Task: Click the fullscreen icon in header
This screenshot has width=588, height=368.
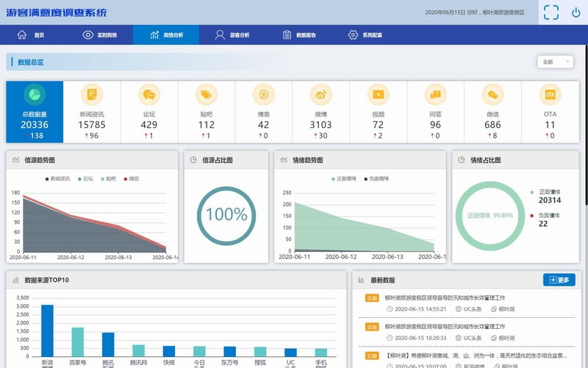Action: (x=551, y=12)
